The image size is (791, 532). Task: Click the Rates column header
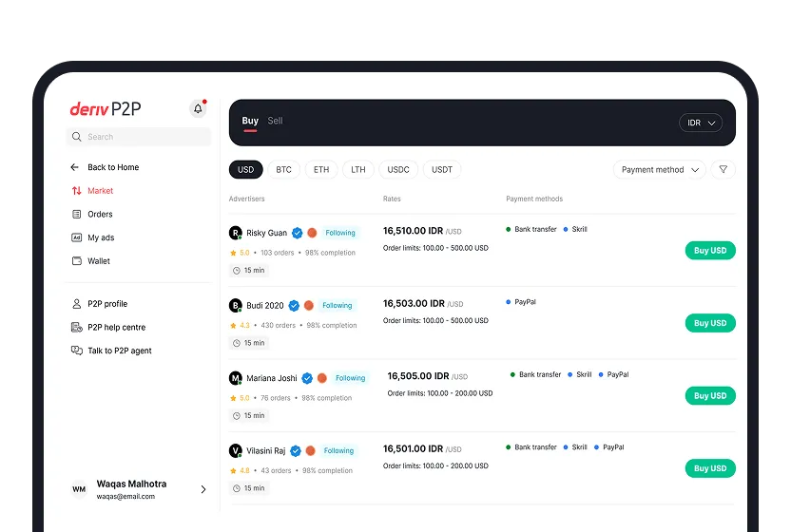tap(392, 199)
